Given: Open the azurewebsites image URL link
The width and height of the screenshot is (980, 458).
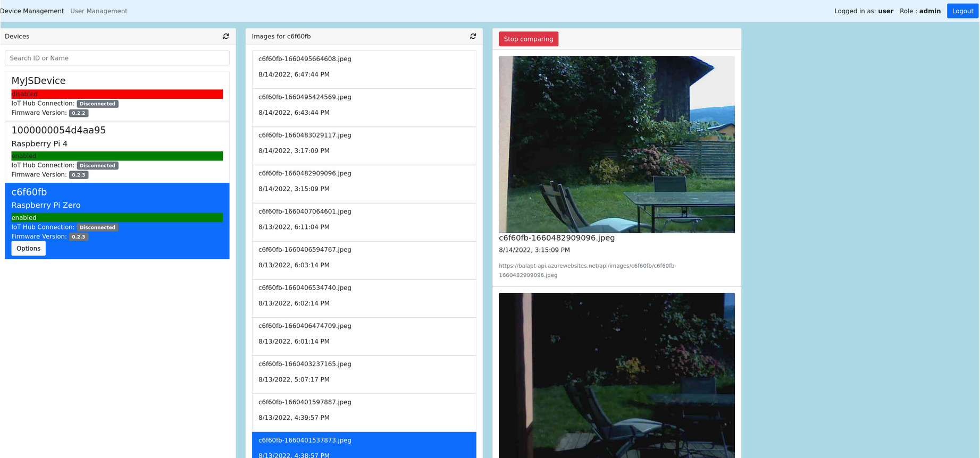Looking at the screenshot, I should [x=587, y=270].
